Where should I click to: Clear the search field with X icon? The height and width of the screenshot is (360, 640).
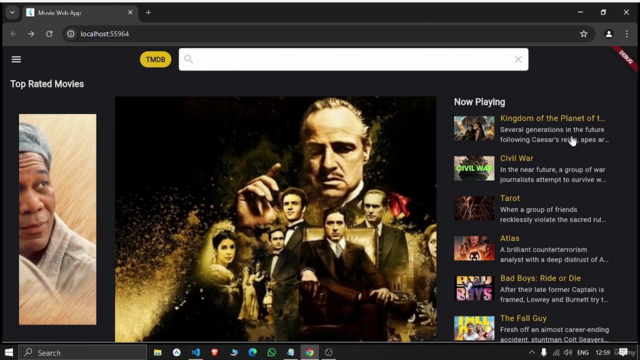pos(518,60)
